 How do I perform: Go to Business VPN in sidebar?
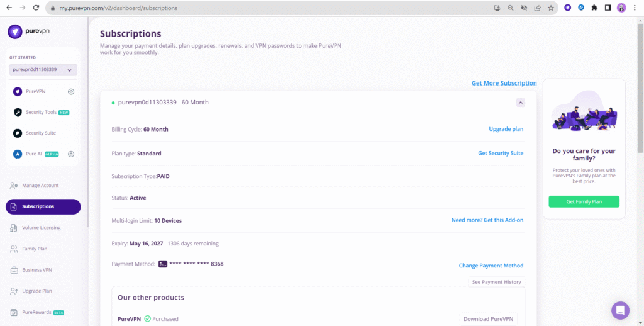click(36, 270)
